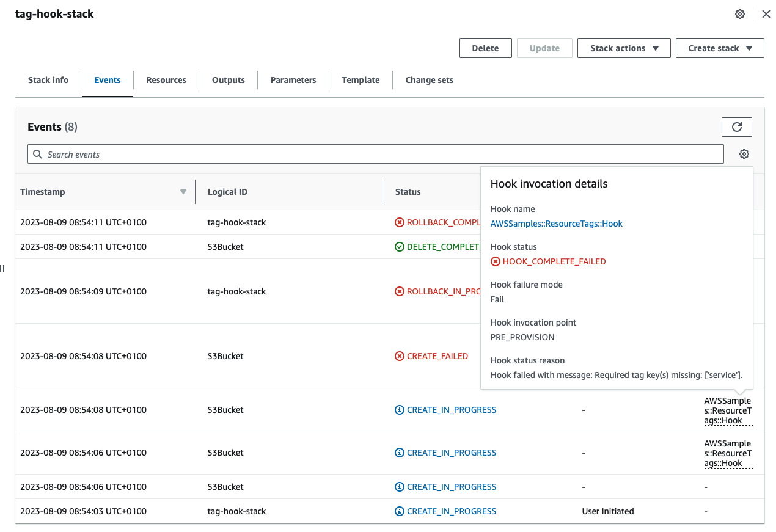Screen dimensions: 776x532
Task: Click S3Bucket in the CREATE_FAILED row
Action: point(225,356)
